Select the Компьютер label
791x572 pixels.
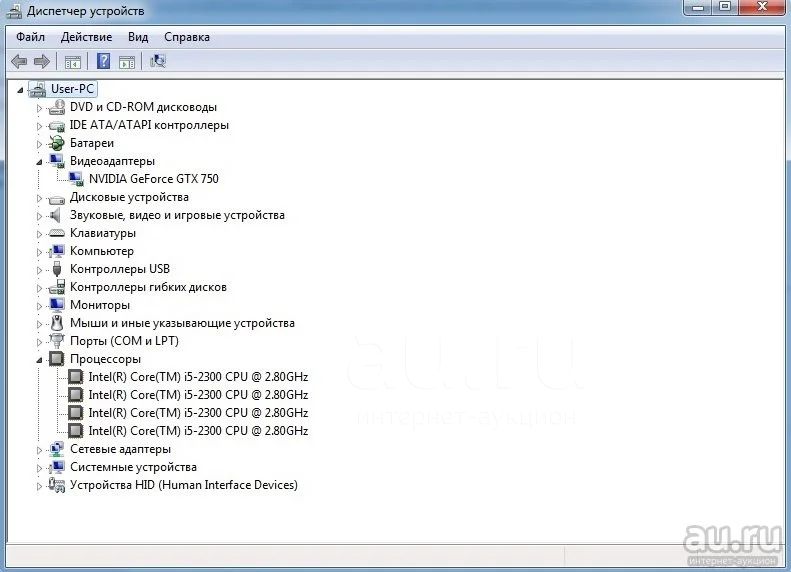click(102, 251)
